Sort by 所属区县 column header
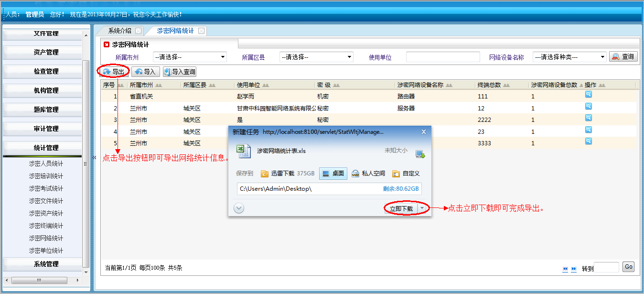 point(207,85)
